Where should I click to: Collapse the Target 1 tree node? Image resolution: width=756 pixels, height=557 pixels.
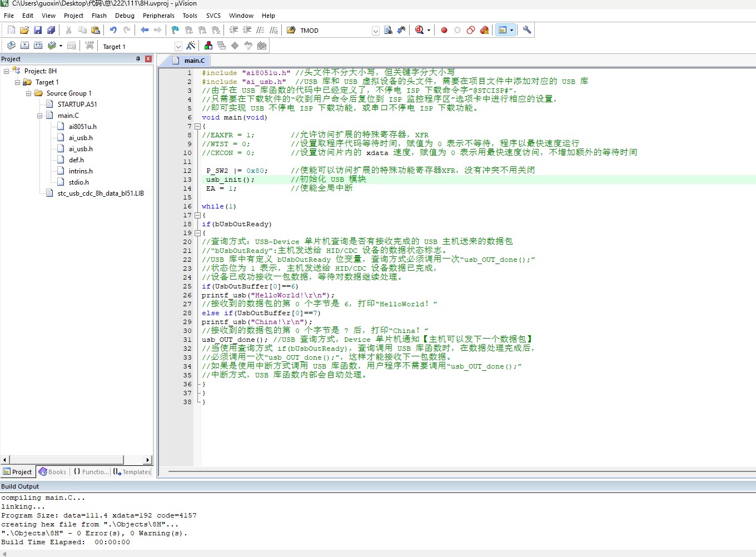(17, 82)
